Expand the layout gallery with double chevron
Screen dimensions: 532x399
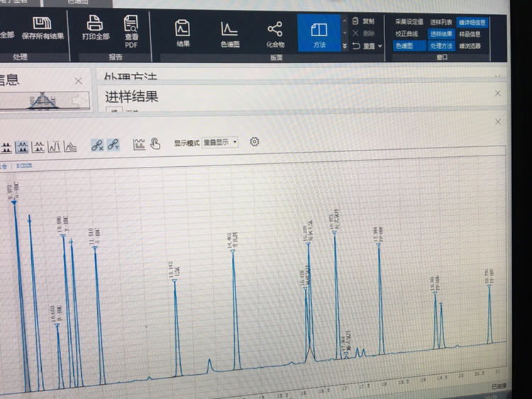point(345,46)
